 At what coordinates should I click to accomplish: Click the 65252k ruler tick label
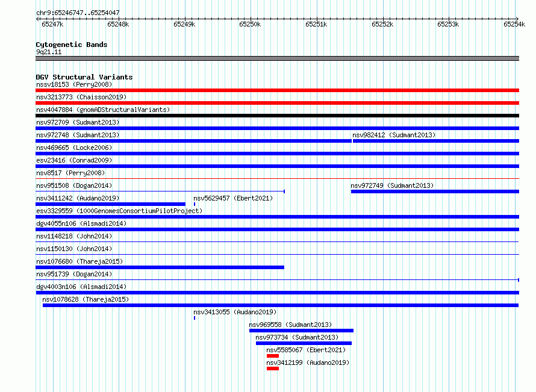click(382, 24)
